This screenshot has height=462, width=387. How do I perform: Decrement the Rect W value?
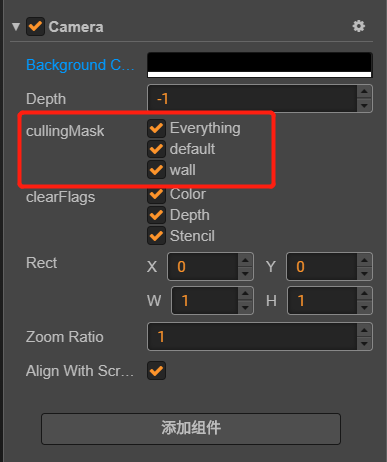click(x=245, y=307)
